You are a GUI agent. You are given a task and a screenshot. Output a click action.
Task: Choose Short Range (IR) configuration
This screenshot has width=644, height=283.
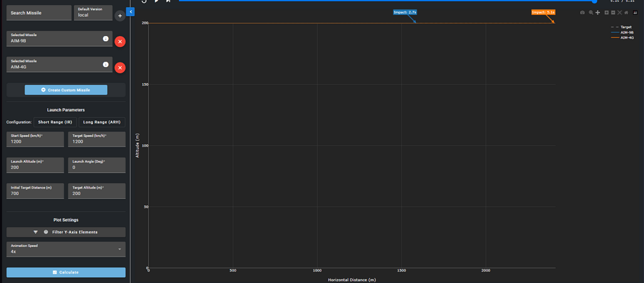pos(55,122)
